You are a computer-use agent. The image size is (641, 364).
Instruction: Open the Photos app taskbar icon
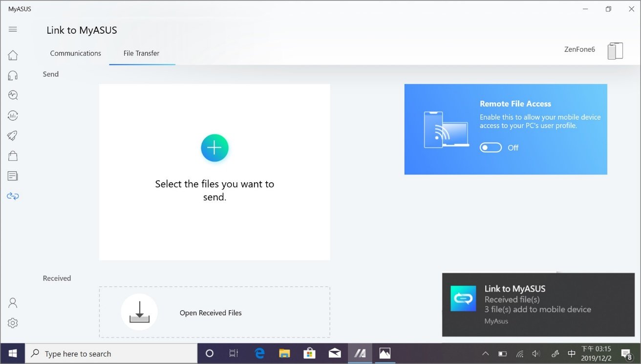pyautogui.click(x=385, y=353)
